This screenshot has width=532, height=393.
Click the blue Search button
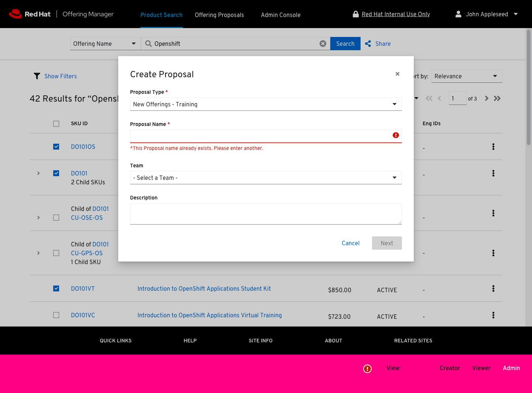(345, 44)
